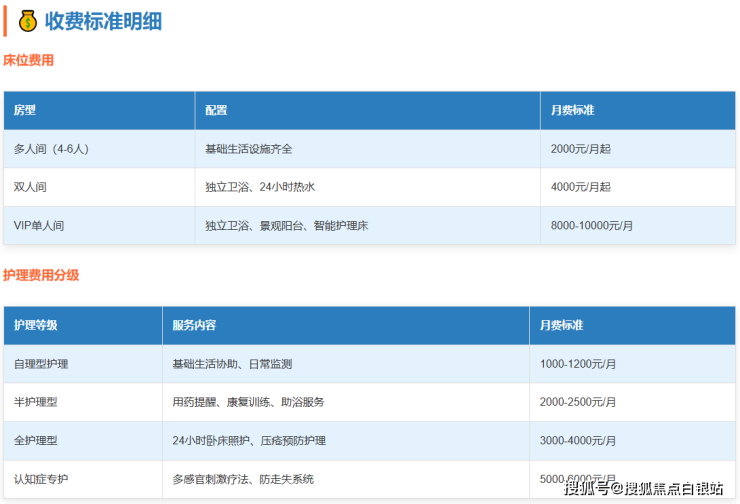Select the 护理费用分级 section heading
The height and width of the screenshot is (504, 740).
coord(41,275)
